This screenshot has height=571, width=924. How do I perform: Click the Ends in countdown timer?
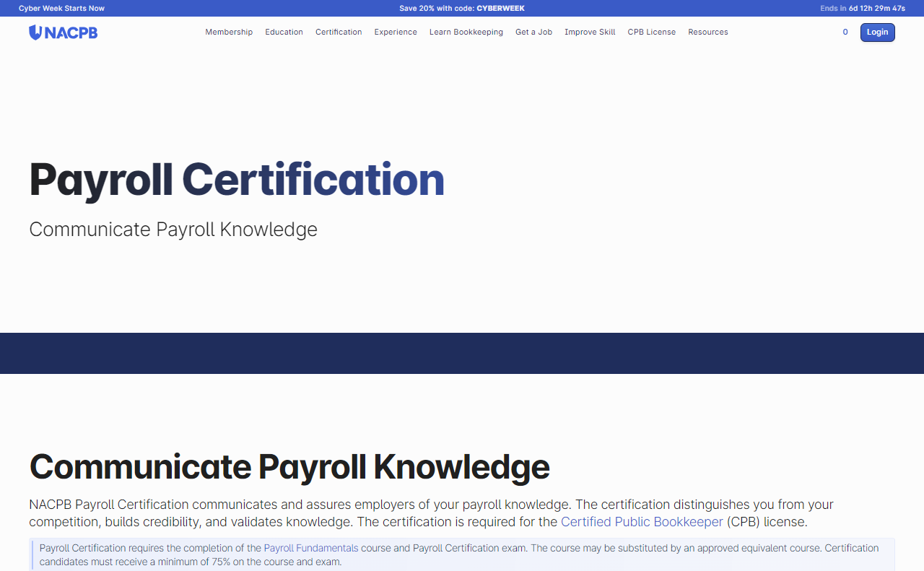[863, 8]
